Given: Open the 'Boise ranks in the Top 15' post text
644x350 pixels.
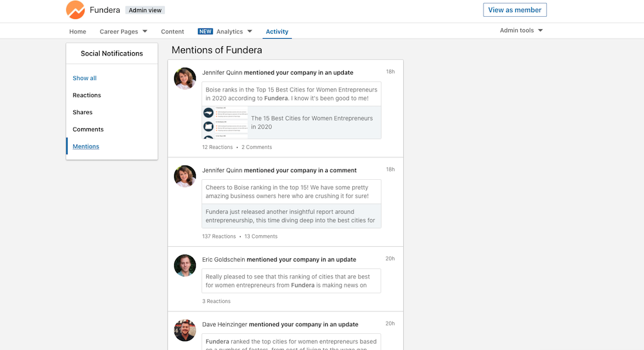Looking at the screenshot, I should coord(291,93).
